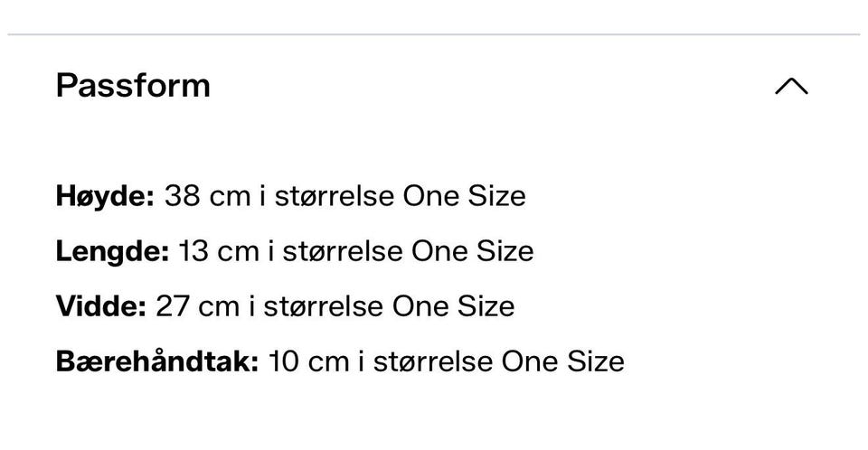Click One Size text in the Vidde row
Screen dimensions: 868x450
pos(453,306)
